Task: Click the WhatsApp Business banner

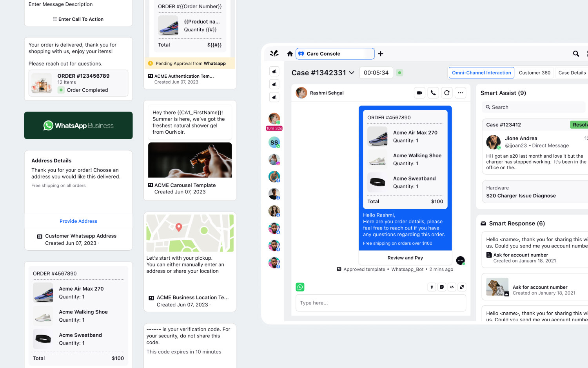Action: tap(78, 126)
